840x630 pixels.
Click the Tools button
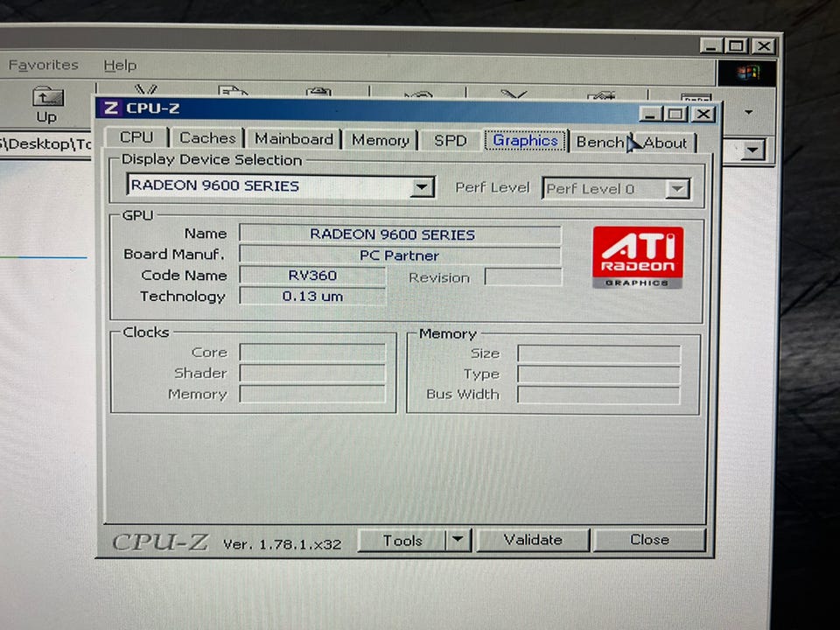402,541
